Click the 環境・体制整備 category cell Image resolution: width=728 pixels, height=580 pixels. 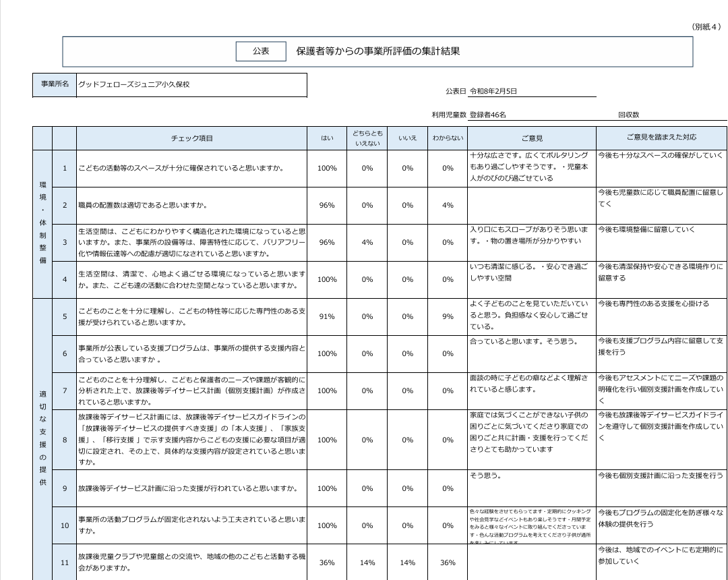coord(42,223)
